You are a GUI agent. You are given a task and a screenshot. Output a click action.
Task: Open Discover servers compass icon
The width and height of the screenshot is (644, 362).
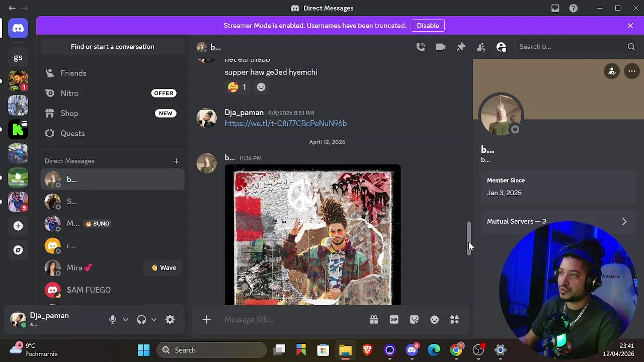18,250
